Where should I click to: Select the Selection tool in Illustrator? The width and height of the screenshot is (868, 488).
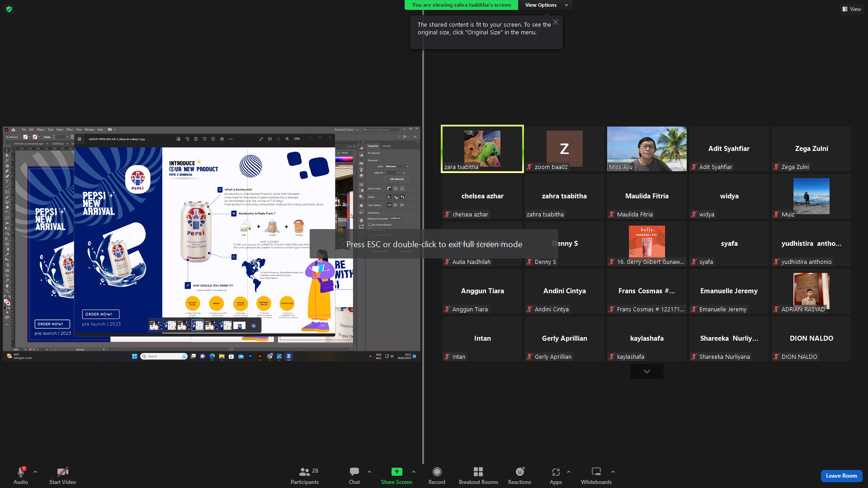(x=7, y=150)
